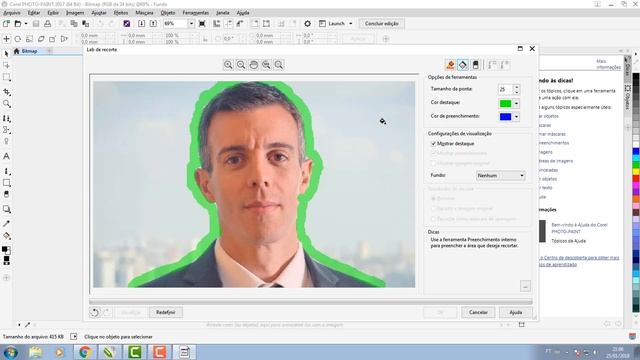The width and height of the screenshot is (640, 360).
Task: Open the folder icon's dropdown arrow
Action: tap(26, 24)
